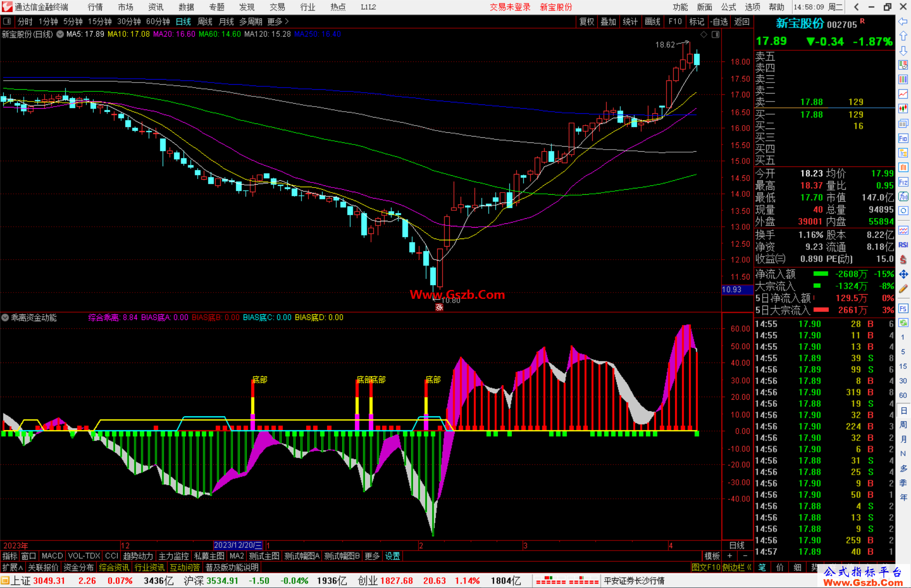Toggle the round marker beside 乖离资金动能

pyautogui.click(x=5, y=317)
